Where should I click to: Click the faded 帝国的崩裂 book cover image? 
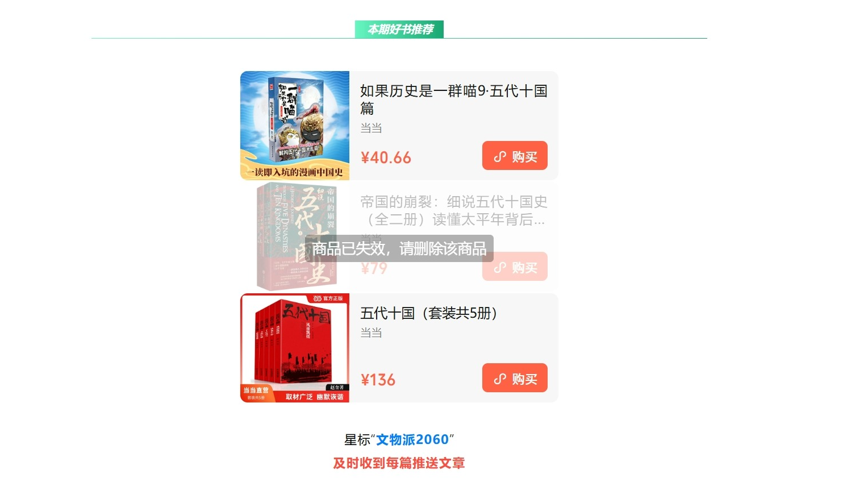click(x=295, y=236)
